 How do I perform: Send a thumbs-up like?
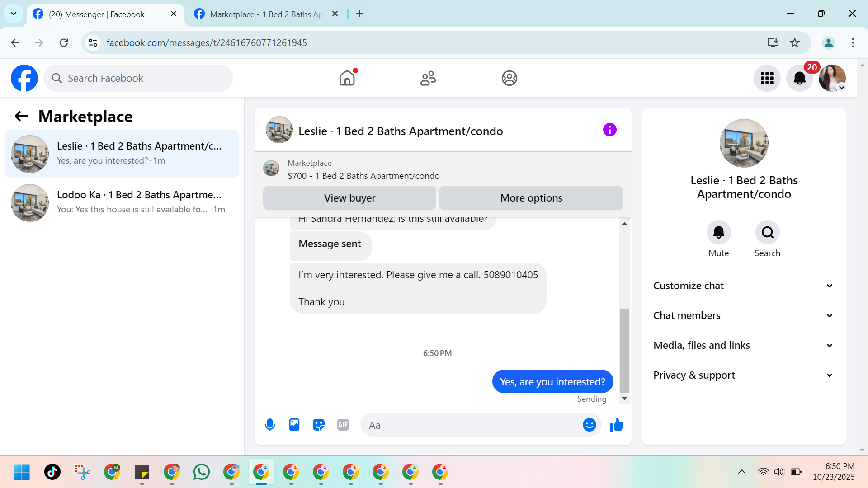616,425
